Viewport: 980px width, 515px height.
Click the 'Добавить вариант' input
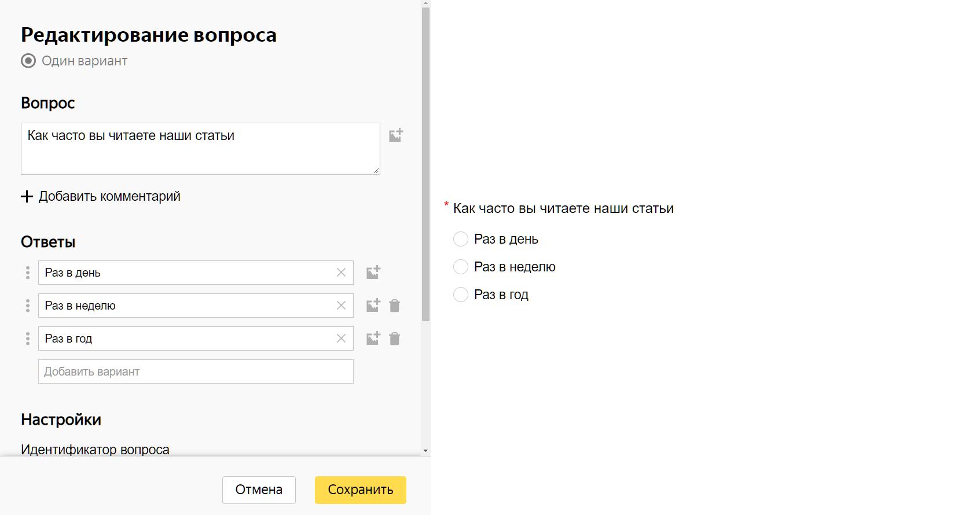coord(196,371)
